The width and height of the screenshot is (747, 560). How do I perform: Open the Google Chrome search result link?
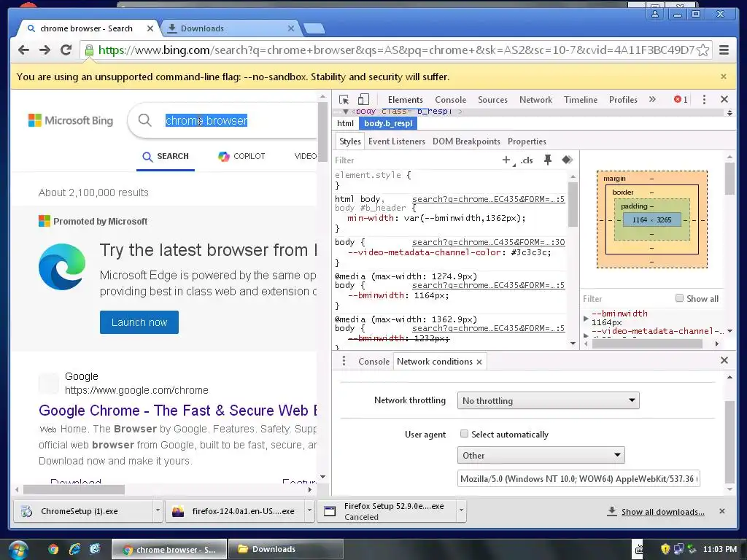(178, 410)
